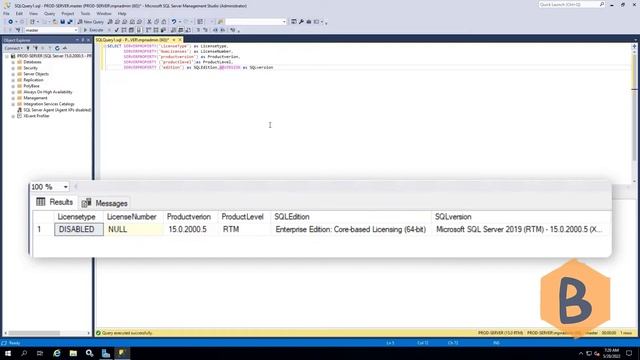Open the View menu
The height and width of the screenshot is (360, 640).
[x=33, y=13]
